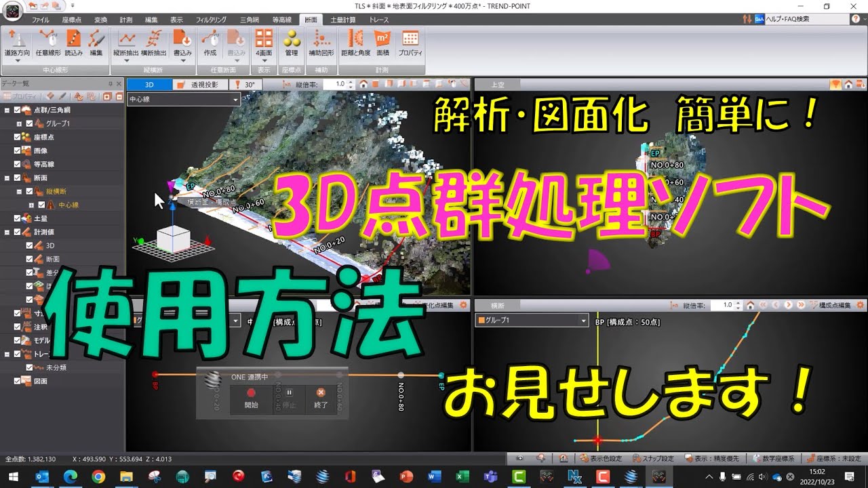
Task: Open Excel from the taskbar
Action: point(462,476)
